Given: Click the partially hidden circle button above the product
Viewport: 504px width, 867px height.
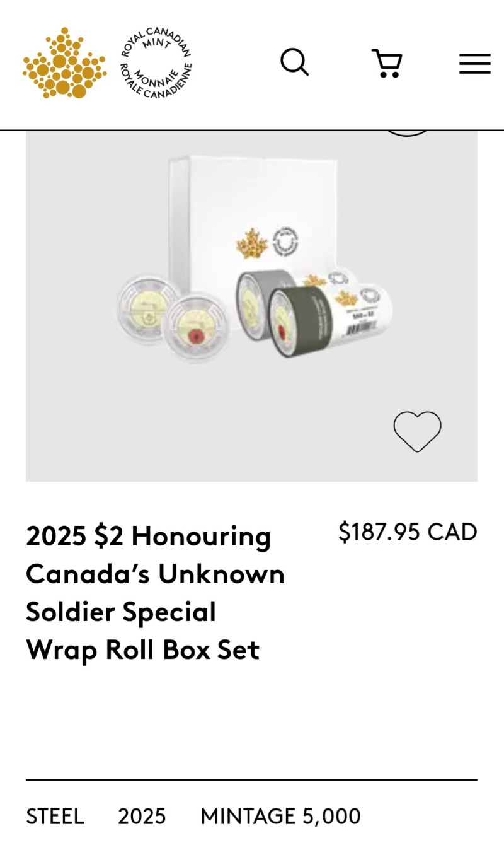Looking at the screenshot, I should coord(407,132).
